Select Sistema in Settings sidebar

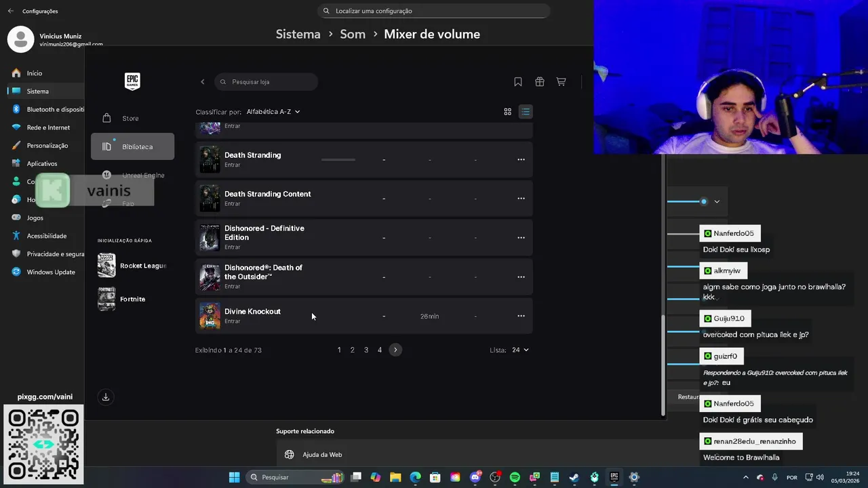click(44, 91)
